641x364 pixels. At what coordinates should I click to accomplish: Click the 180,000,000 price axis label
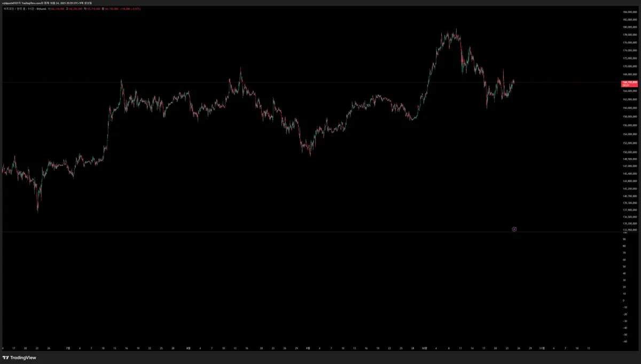point(630,27)
